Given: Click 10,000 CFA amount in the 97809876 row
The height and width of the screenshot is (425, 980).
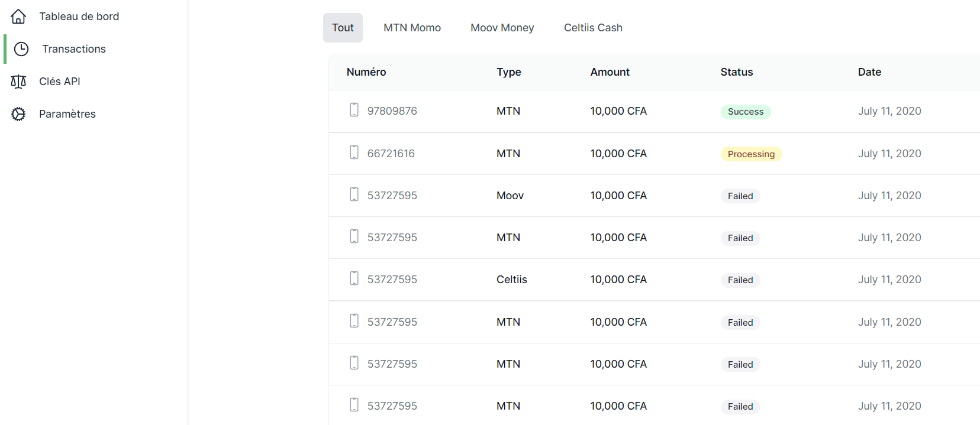Looking at the screenshot, I should pos(618,111).
